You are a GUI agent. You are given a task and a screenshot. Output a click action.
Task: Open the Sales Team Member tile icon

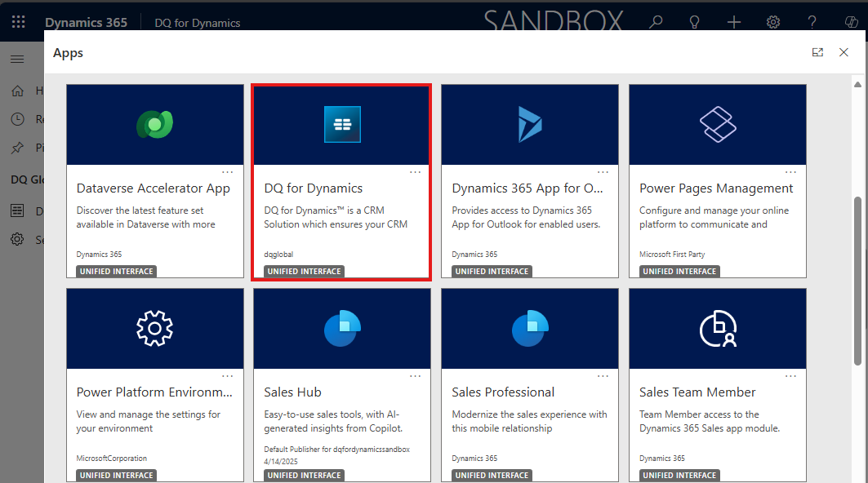718,329
